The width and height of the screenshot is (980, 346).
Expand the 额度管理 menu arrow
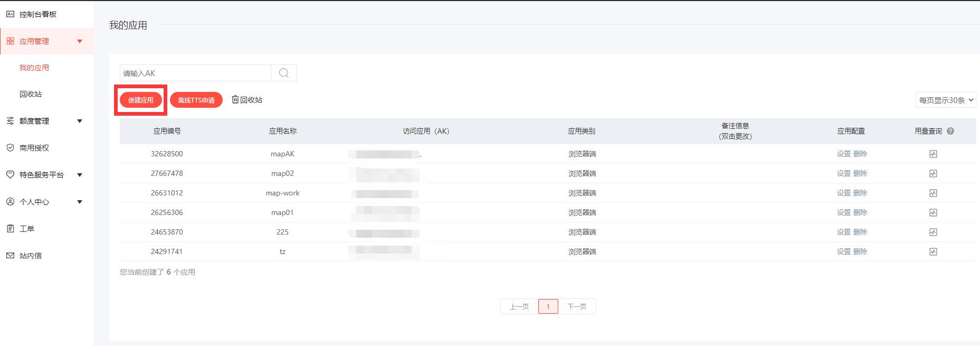point(80,121)
